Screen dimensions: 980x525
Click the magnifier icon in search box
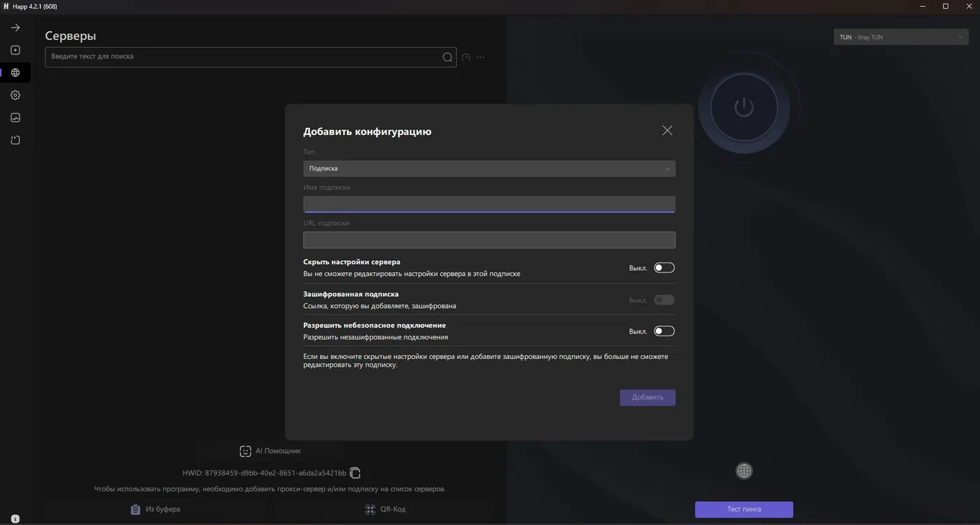448,57
